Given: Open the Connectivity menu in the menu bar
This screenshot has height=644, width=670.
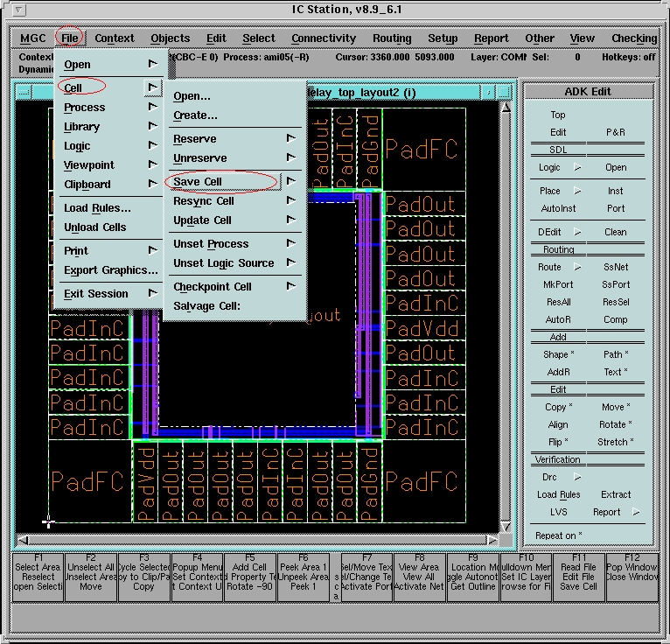Looking at the screenshot, I should tap(324, 38).
